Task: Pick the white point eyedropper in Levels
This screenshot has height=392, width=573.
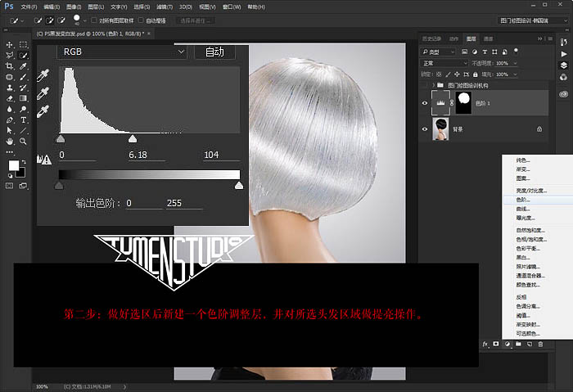Action: (43, 111)
